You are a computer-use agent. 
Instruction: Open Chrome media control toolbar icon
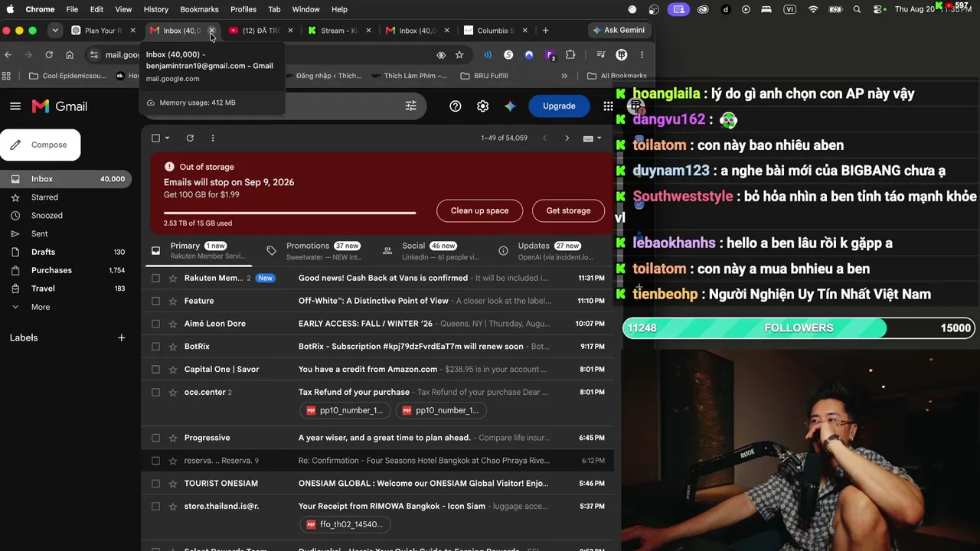(601, 54)
